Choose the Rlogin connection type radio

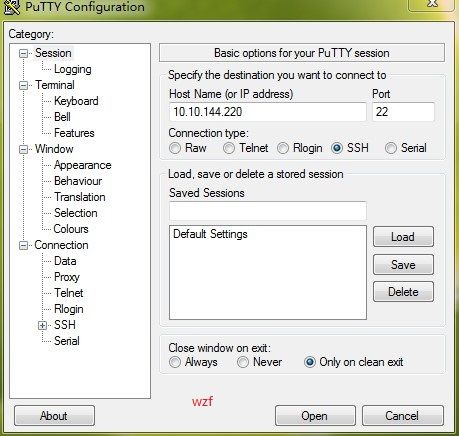pyautogui.click(x=283, y=148)
